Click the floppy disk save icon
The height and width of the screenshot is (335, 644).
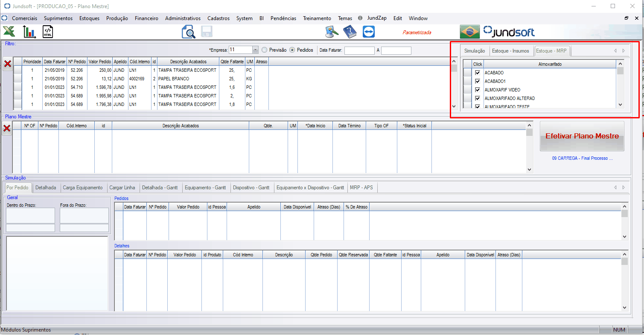point(207,32)
